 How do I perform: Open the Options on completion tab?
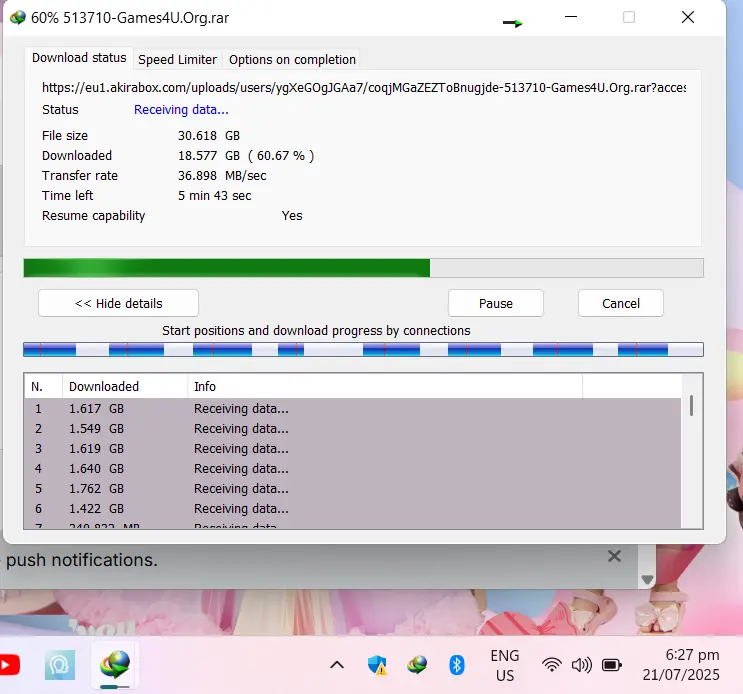pyautogui.click(x=292, y=60)
